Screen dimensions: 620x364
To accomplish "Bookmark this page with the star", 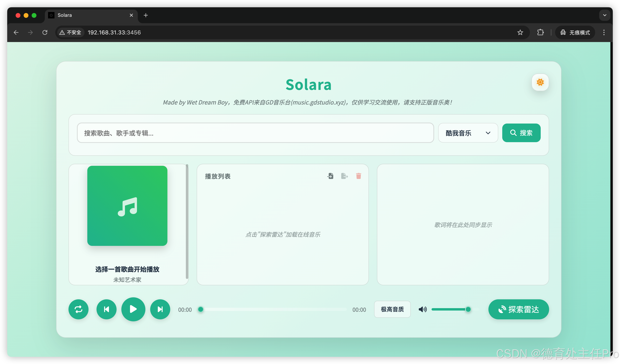I will tap(520, 32).
